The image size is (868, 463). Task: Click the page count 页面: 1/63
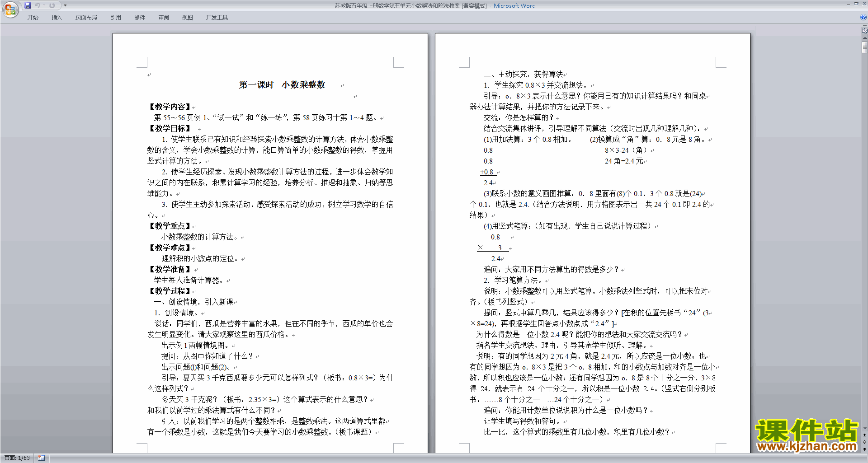click(17, 458)
